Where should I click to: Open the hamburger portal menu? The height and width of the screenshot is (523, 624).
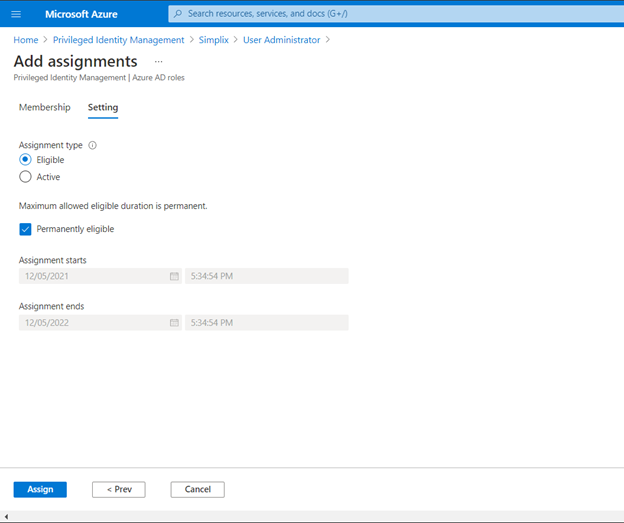tap(16, 14)
